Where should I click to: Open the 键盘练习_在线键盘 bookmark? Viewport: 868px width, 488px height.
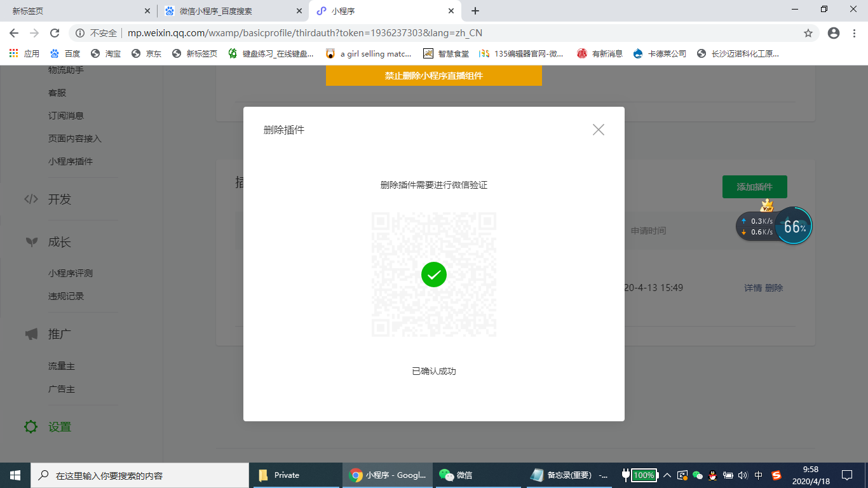coord(271,53)
